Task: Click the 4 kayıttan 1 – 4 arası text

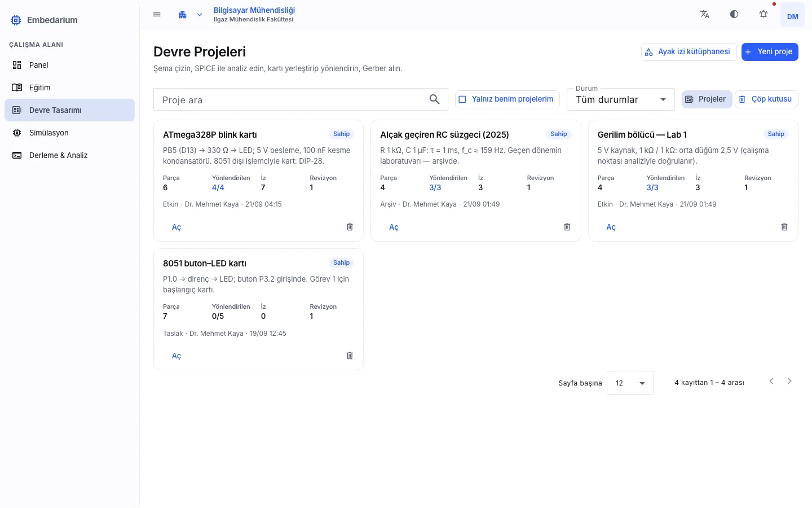Action: point(709,383)
